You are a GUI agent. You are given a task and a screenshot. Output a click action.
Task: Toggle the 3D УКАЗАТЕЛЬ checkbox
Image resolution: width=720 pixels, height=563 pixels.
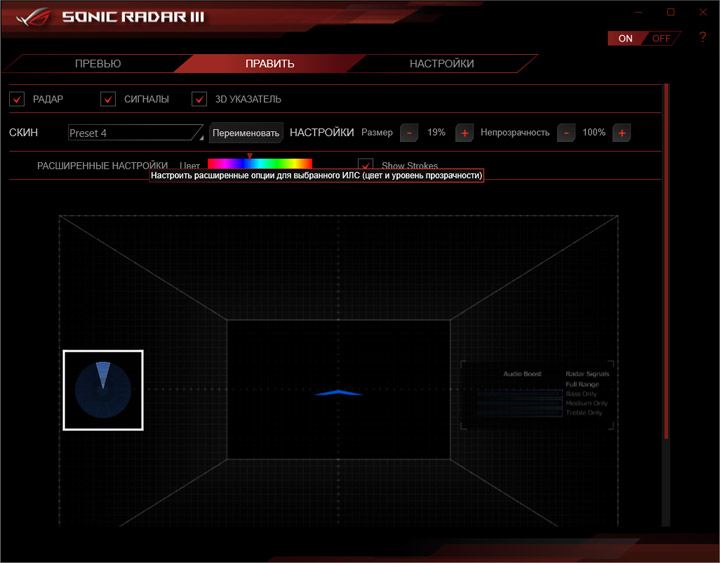click(199, 99)
